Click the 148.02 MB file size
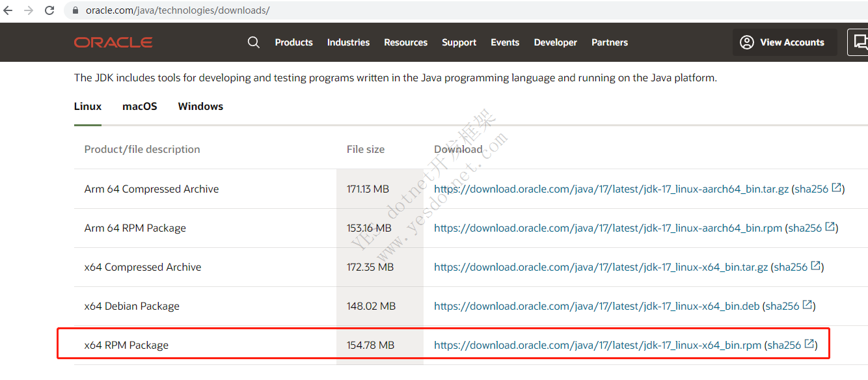The height and width of the screenshot is (380, 868). pos(371,306)
